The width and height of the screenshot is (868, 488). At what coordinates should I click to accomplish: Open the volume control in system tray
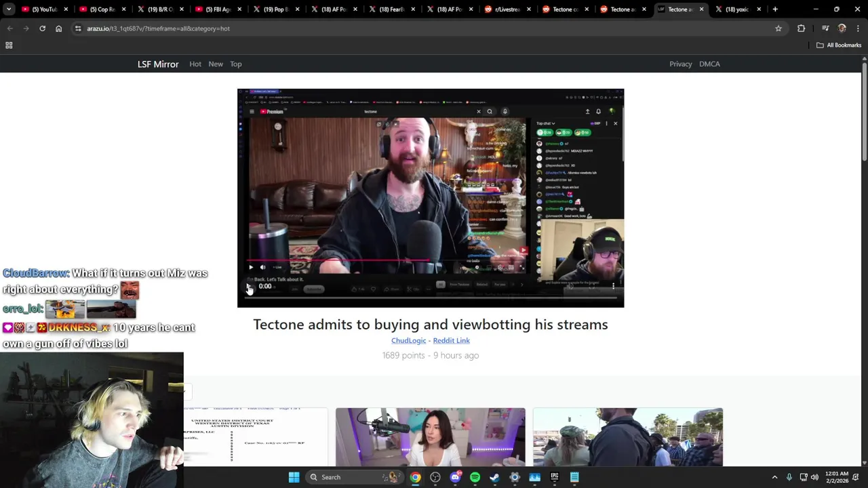(814, 477)
